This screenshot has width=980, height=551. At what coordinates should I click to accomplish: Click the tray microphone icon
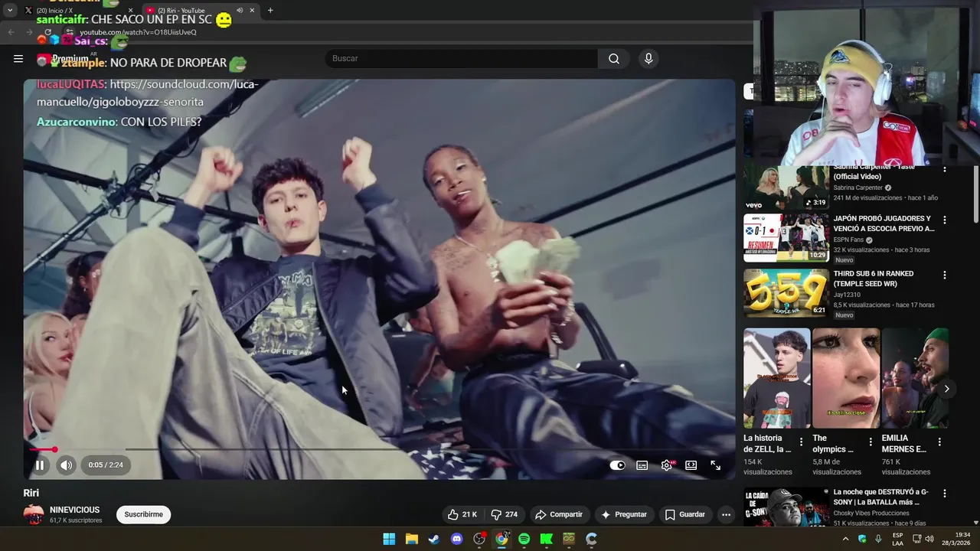tap(878, 539)
